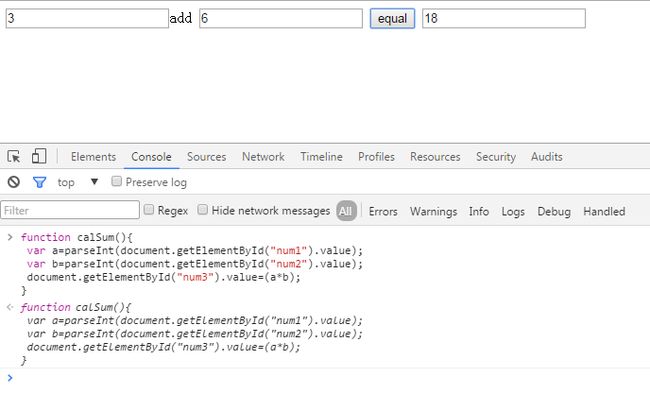Focus the first number input containing 3
The height and width of the screenshot is (394, 650).
(x=87, y=19)
